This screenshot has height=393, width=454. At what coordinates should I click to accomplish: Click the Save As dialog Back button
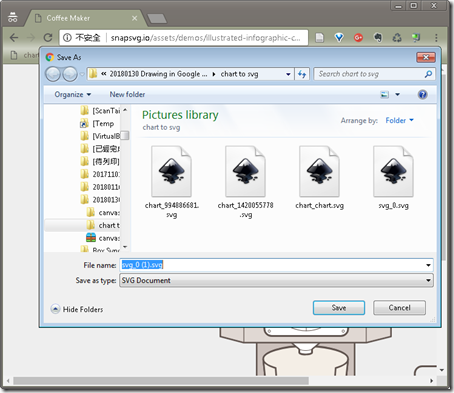pos(53,74)
